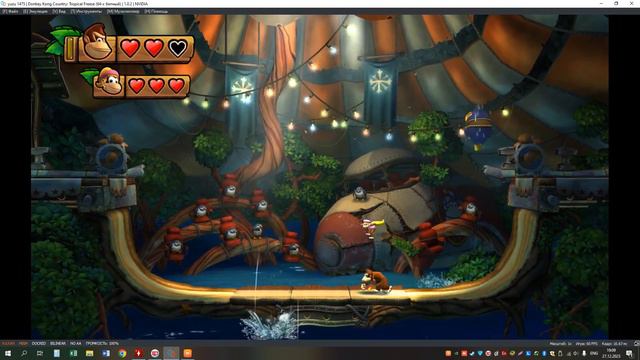Toggle the HIGH GPU accuracy status button
640x360 pixels.
pos(23,344)
